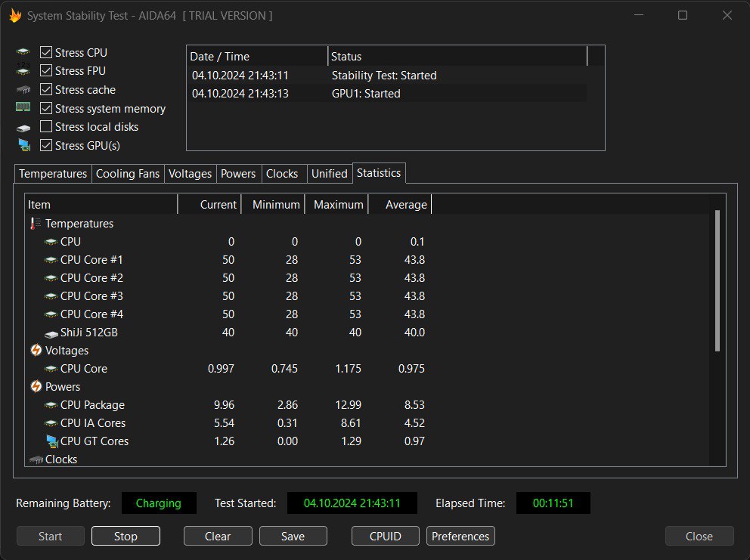Click the chip icon of CPU Core #4
The height and width of the screenshot is (560, 750).
click(51, 314)
